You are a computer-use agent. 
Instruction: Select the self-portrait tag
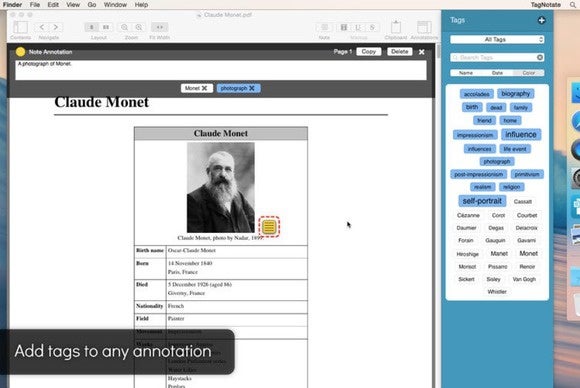pyautogui.click(x=482, y=201)
